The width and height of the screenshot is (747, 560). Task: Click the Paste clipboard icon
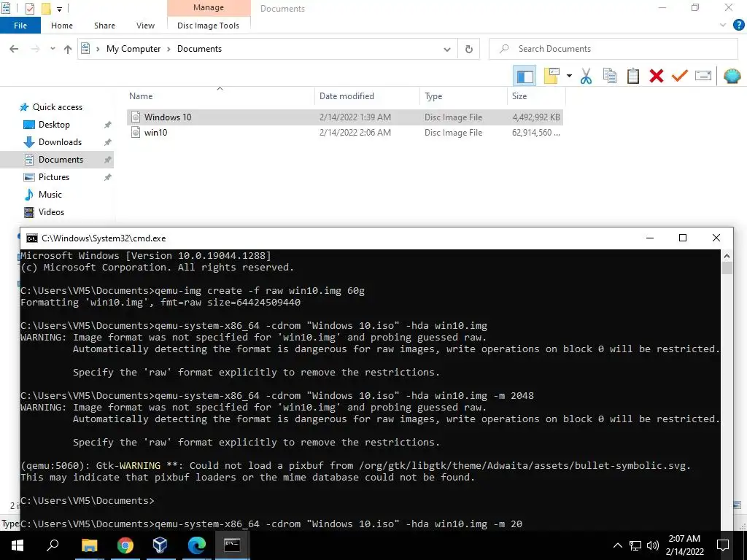(633, 76)
